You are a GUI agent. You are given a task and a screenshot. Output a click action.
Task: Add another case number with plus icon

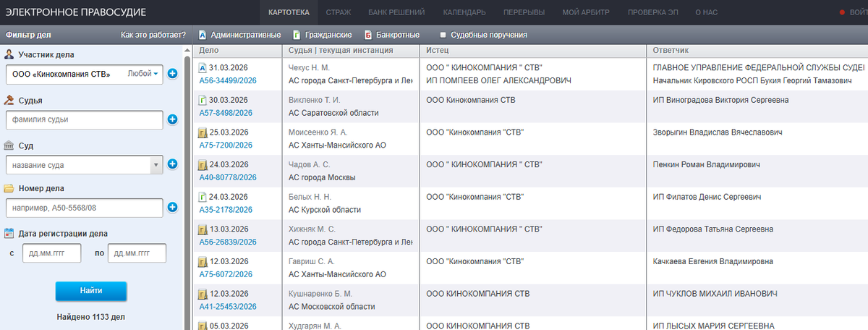[x=172, y=208]
